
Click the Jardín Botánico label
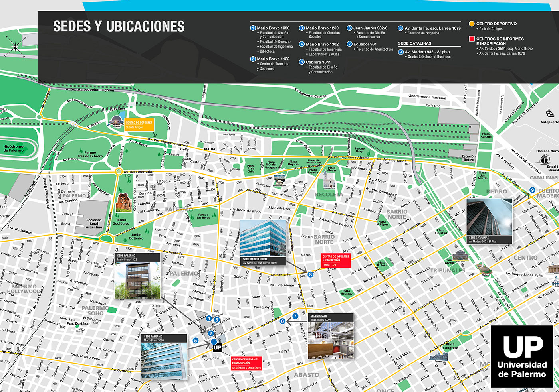point(136,236)
